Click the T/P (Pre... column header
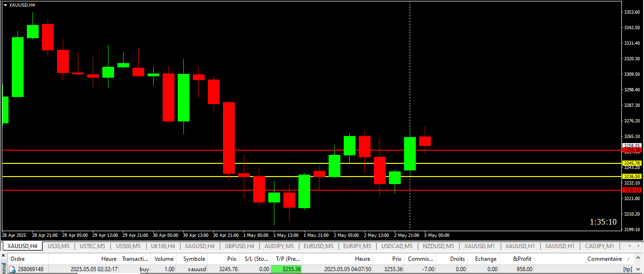Screen dimensions: 644x274 [286, 259]
